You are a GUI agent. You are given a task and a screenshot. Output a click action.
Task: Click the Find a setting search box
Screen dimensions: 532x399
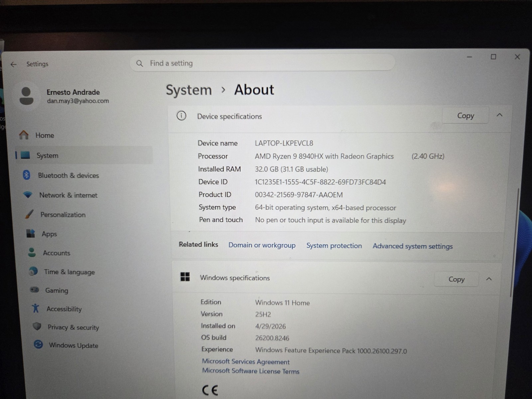pos(263,63)
